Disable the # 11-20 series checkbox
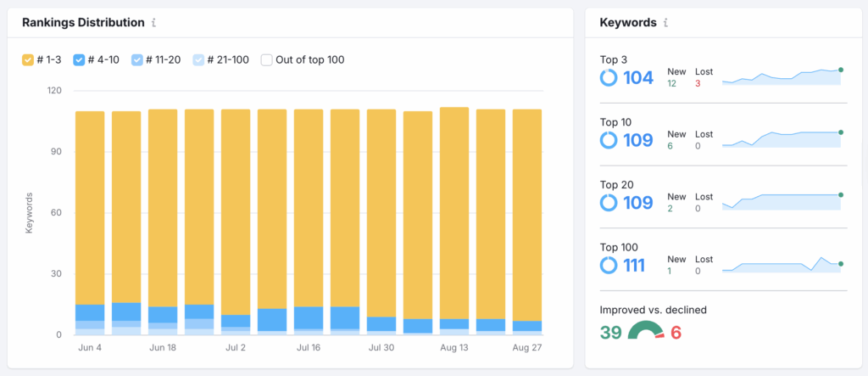868x376 pixels. point(136,60)
